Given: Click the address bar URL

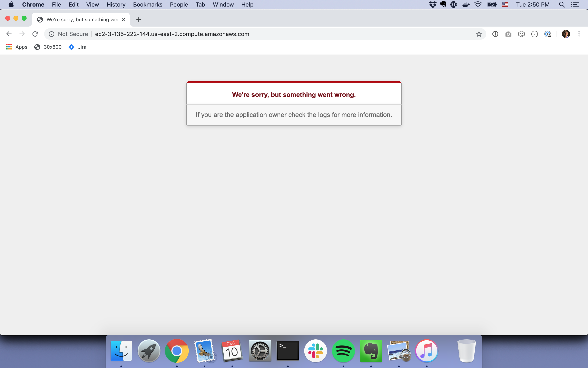Looking at the screenshot, I should click(172, 34).
